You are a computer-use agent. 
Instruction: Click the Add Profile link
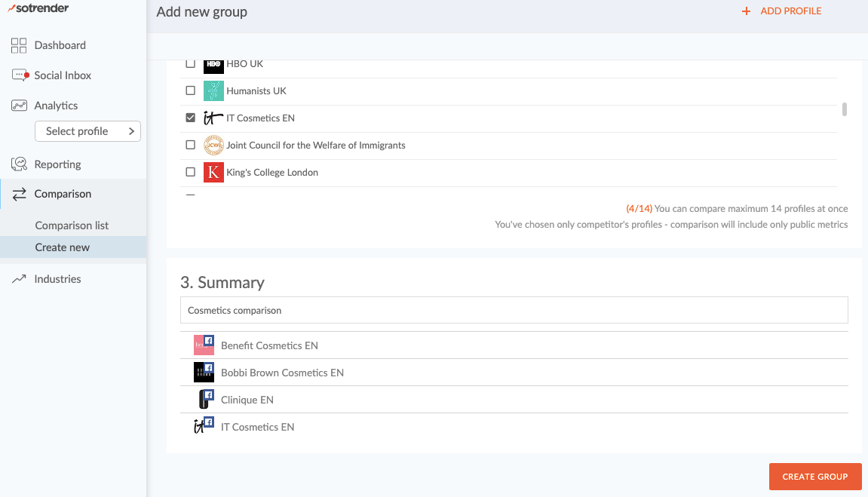coord(790,11)
